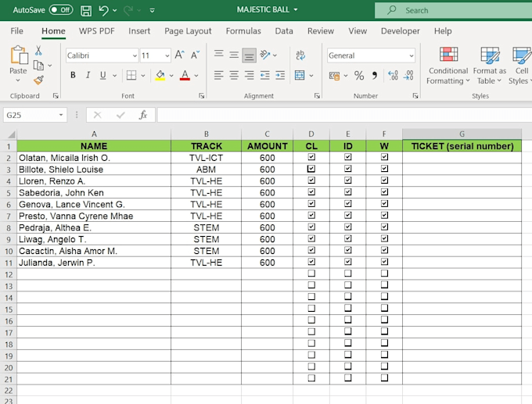Image resolution: width=532 pixels, height=404 pixels.
Task: Select the Format Painter brush
Action: (x=38, y=80)
